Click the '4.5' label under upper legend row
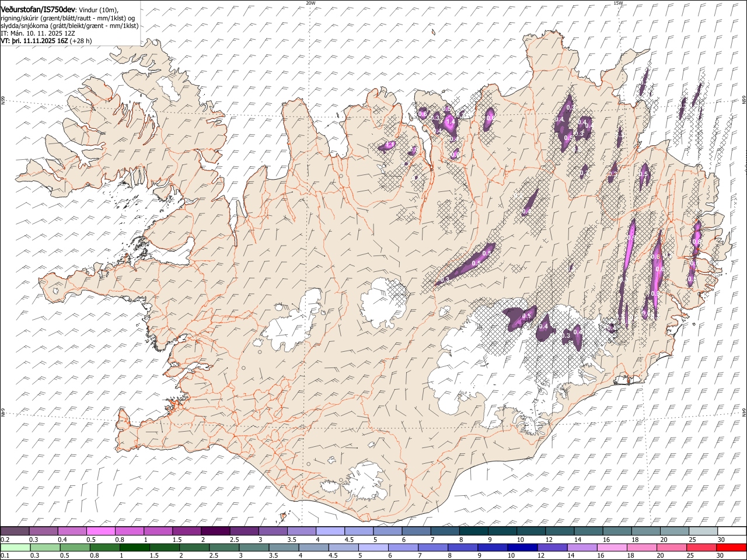The width and height of the screenshot is (747, 560). tap(349, 540)
